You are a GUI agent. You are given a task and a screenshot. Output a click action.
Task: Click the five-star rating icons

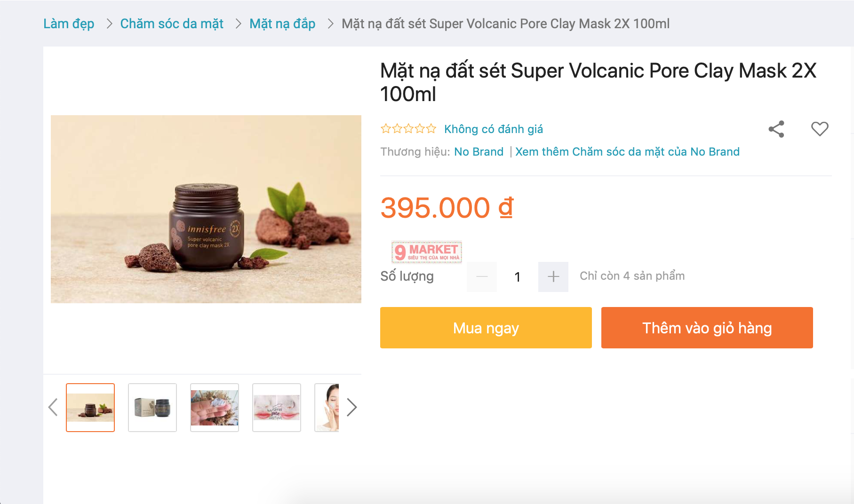pyautogui.click(x=408, y=129)
